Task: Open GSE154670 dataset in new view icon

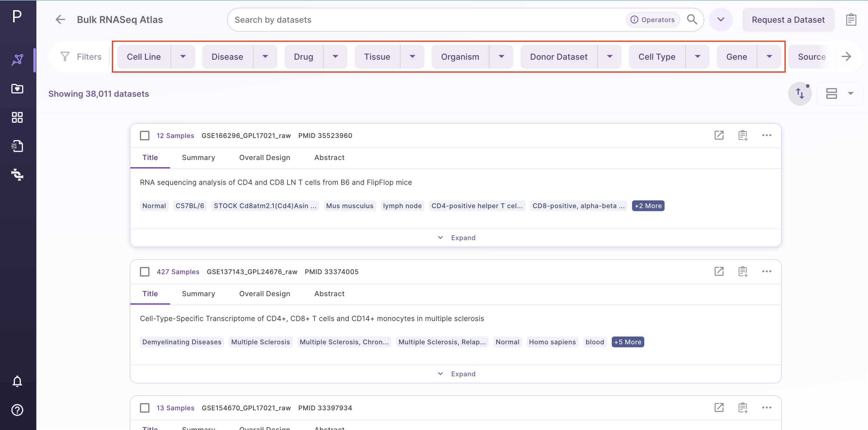Action: pyautogui.click(x=719, y=408)
